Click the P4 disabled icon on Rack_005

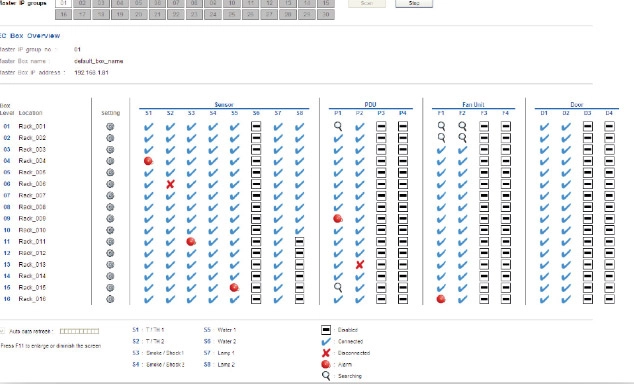[x=403, y=173]
